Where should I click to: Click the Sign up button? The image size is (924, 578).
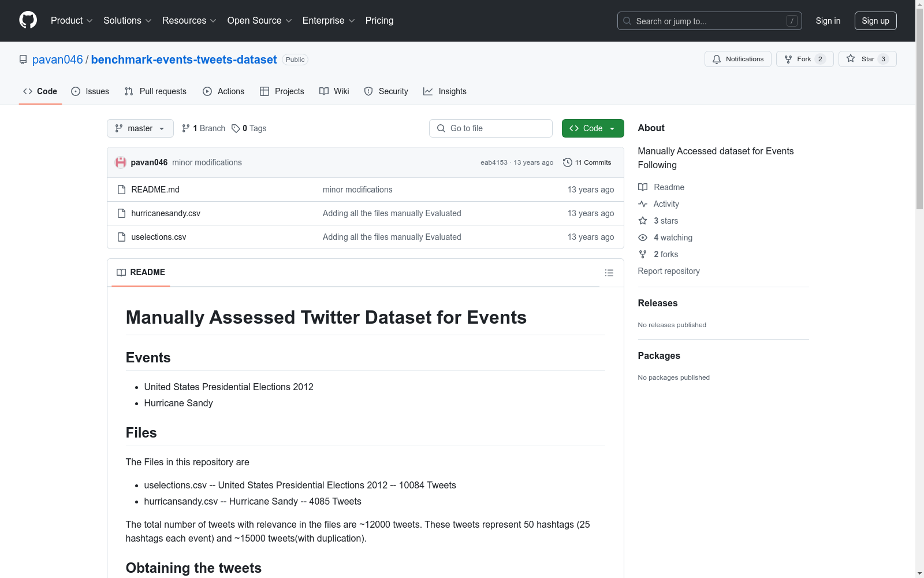(x=875, y=21)
